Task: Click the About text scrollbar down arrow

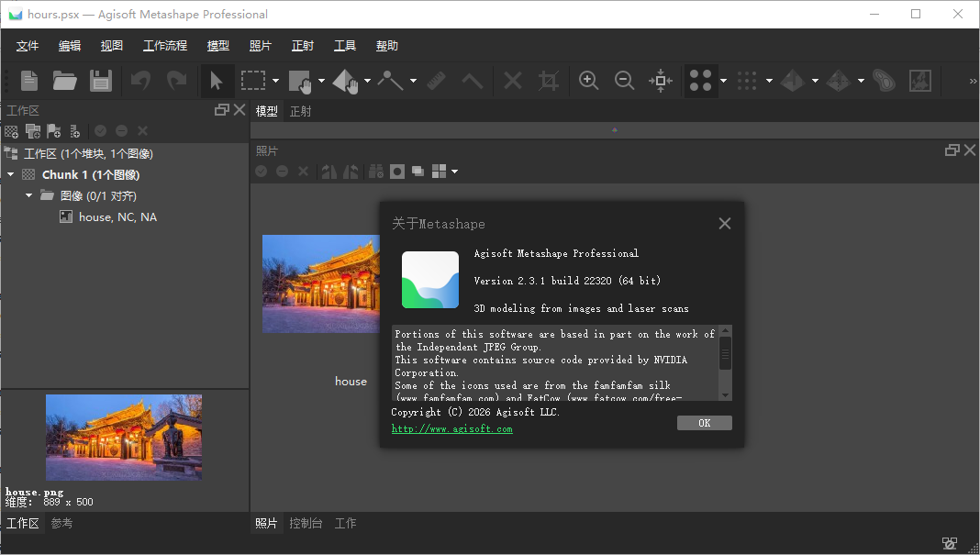Action: click(x=725, y=394)
